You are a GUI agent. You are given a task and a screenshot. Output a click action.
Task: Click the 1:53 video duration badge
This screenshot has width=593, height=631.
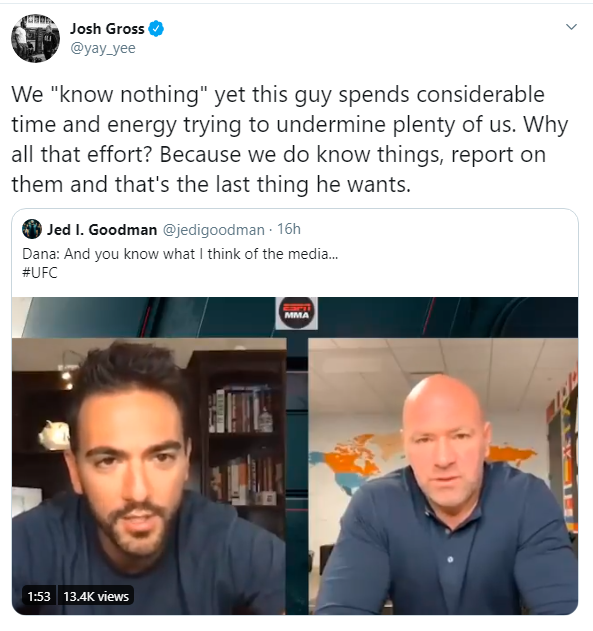[39, 596]
